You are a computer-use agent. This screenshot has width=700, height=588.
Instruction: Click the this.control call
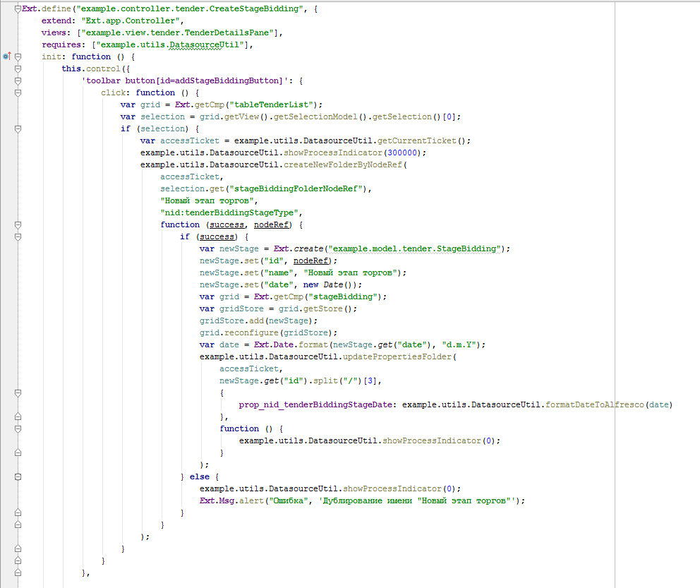coord(90,68)
